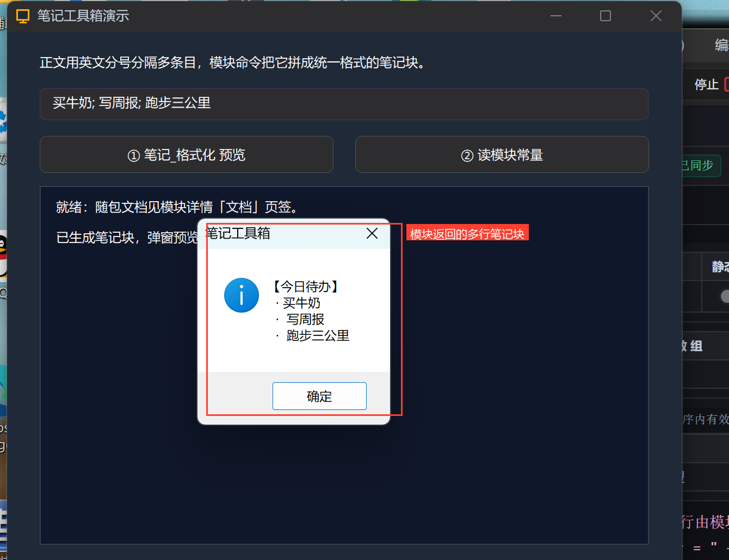Focus the input field containing 买牛奶; 写周报

coord(344,103)
